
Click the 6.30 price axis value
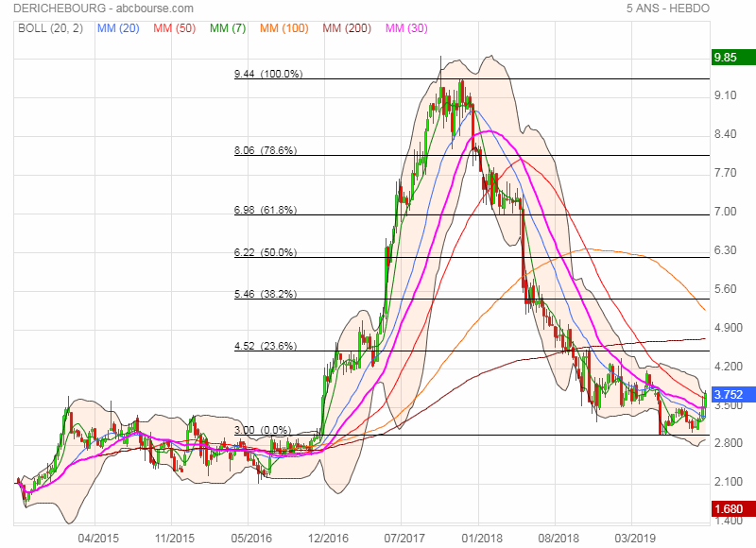point(726,250)
